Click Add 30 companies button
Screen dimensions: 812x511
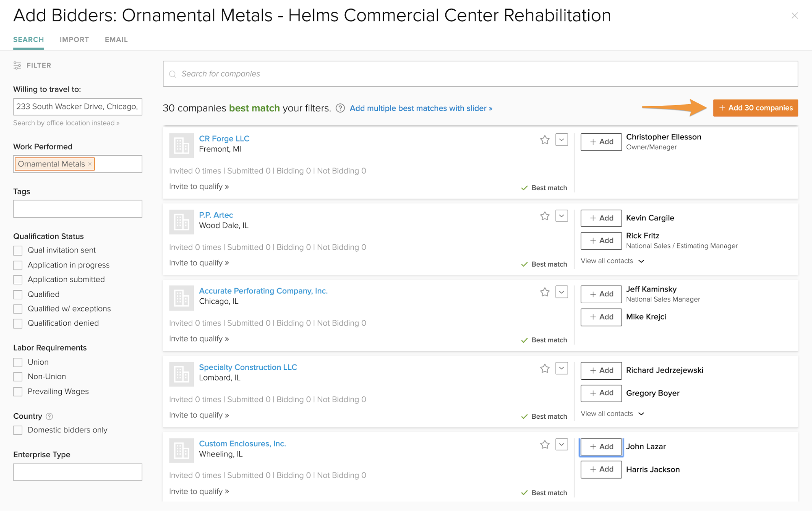(x=755, y=108)
